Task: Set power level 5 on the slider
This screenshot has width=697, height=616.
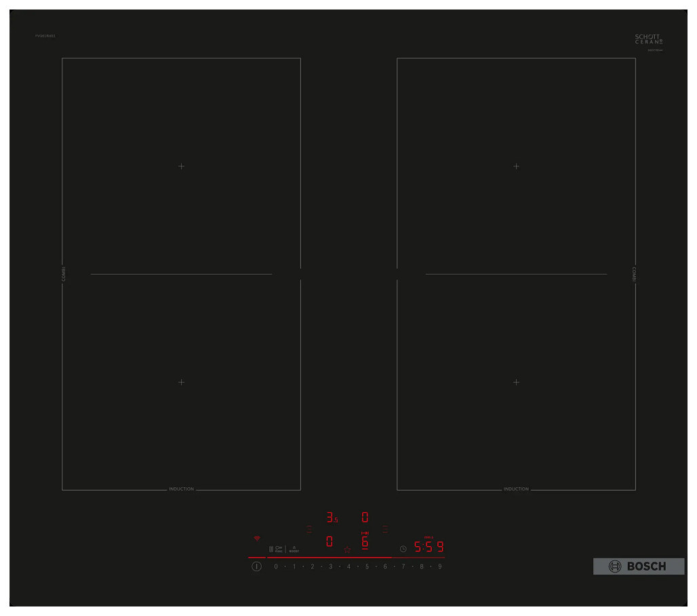Action: [367, 566]
